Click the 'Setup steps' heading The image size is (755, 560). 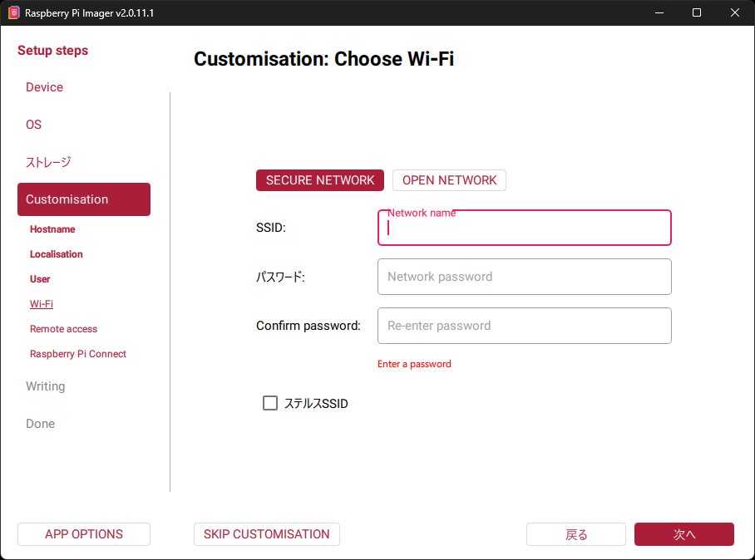[53, 51]
